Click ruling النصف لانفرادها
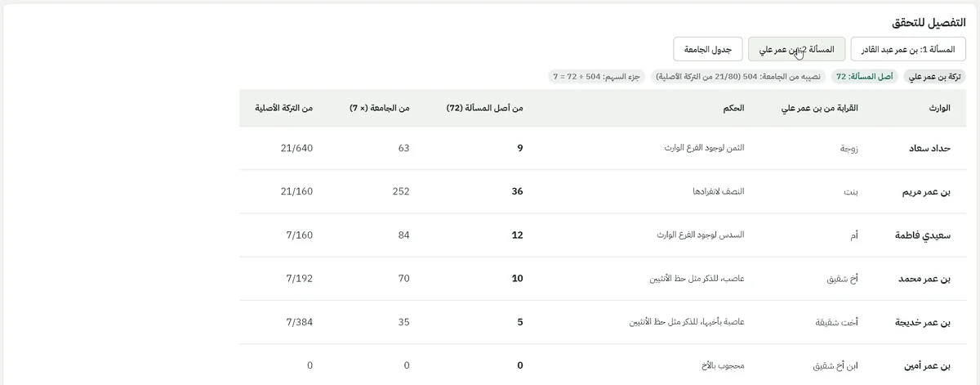Image resolution: width=980 pixels, height=385 pixels. [x=718, y=192]
